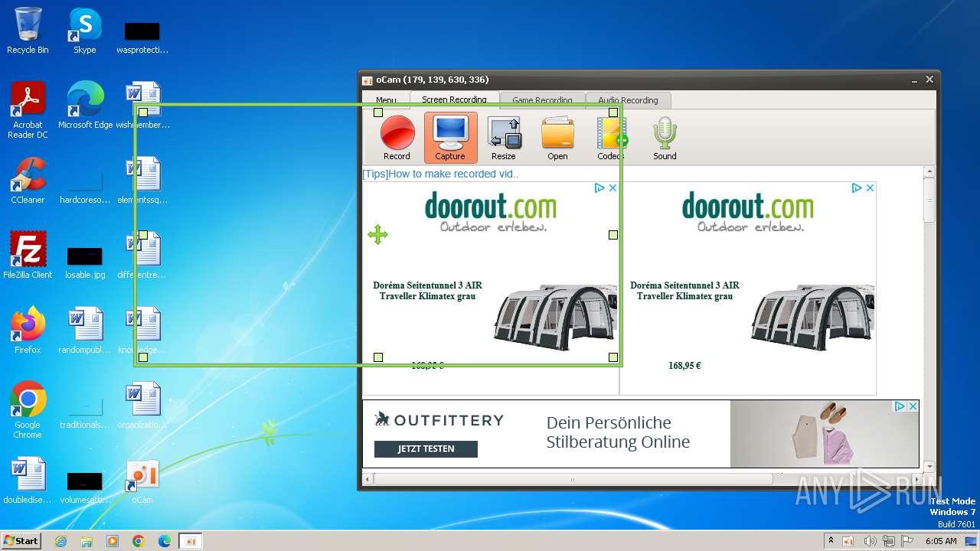
Task: Open the tips link about recorded videos
Action: click(440, 174)
